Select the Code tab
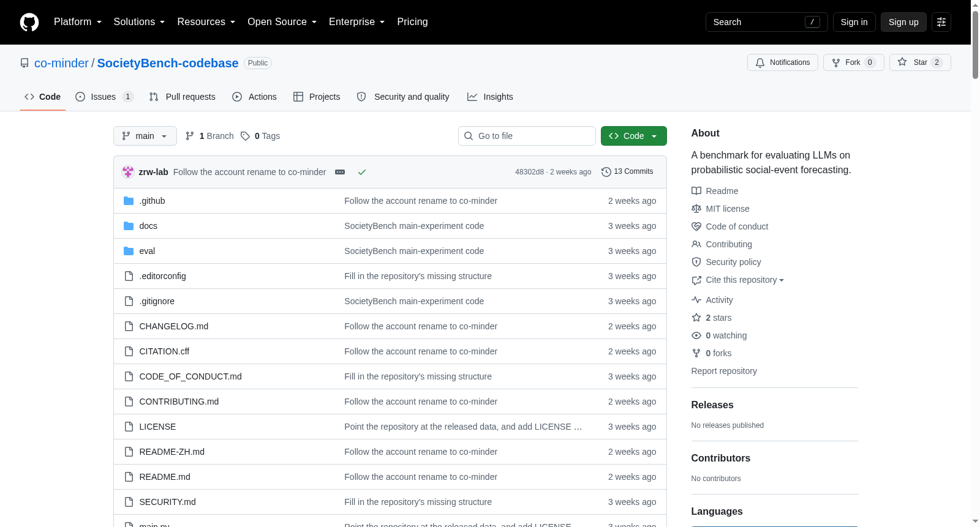 pyautogui.click(x=43, y=97)
